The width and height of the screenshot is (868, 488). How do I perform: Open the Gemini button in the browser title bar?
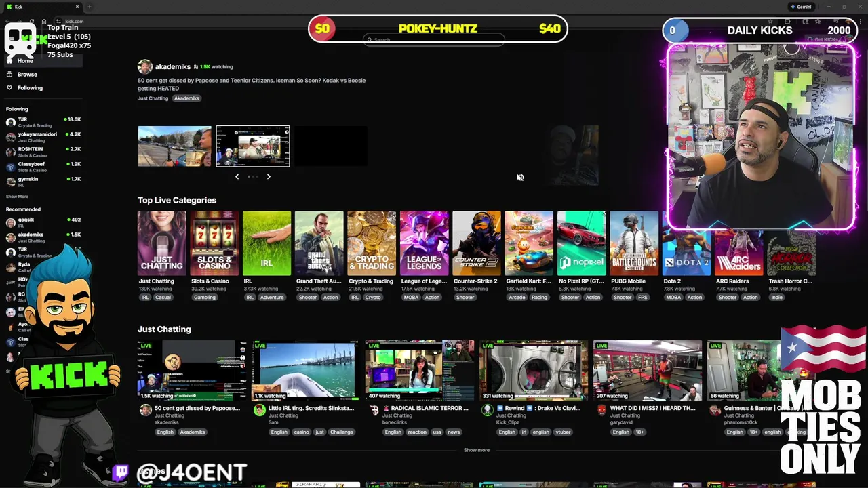click(800, 7)
